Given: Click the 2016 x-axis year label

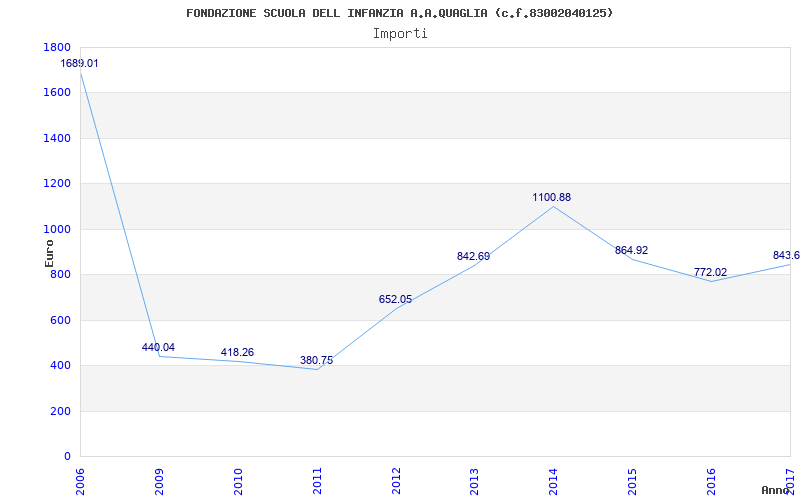Looking at the screenshot, I should (712, 481).
